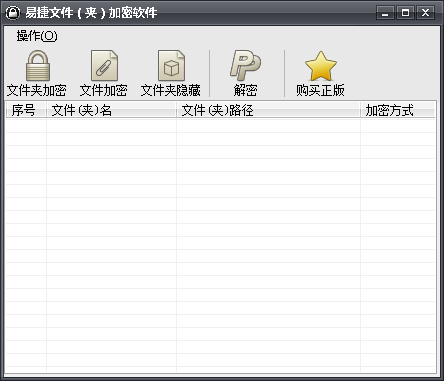Sort by 加密方式 column header
This screenshot has width=444, height=381.
click(398, 110)
